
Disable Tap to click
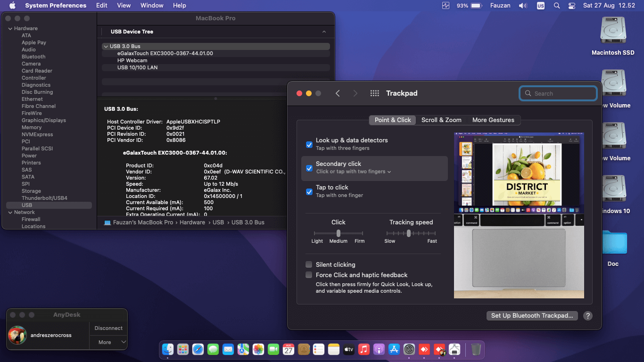click(309, 192)
